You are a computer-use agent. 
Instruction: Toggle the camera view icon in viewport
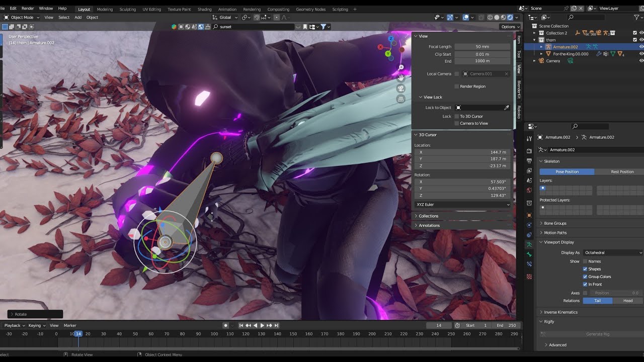[x=401, y=88]
